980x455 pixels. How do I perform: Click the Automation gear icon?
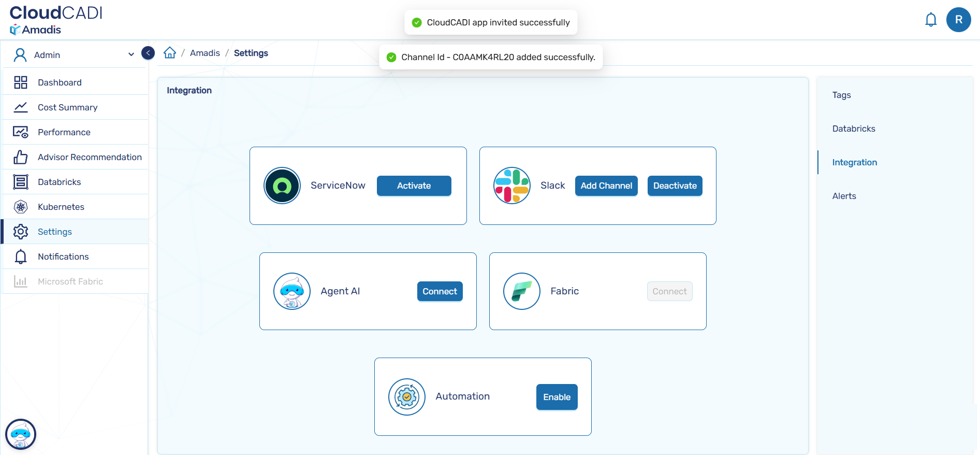click(407, 397)
